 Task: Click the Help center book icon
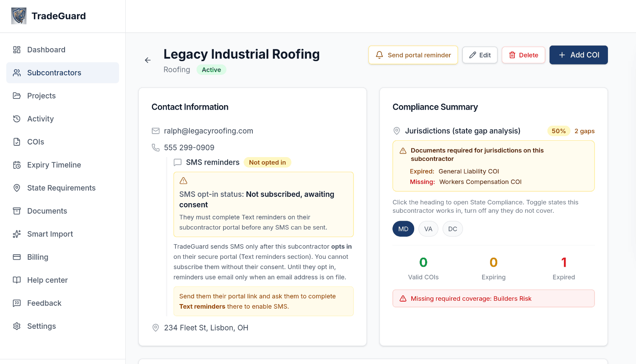[17, 280]
